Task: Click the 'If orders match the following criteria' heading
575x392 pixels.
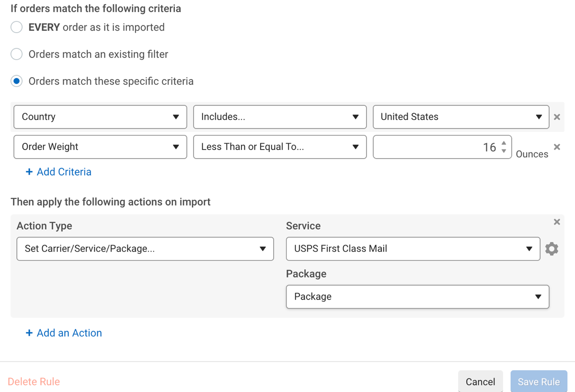Action: coord(96,9)
